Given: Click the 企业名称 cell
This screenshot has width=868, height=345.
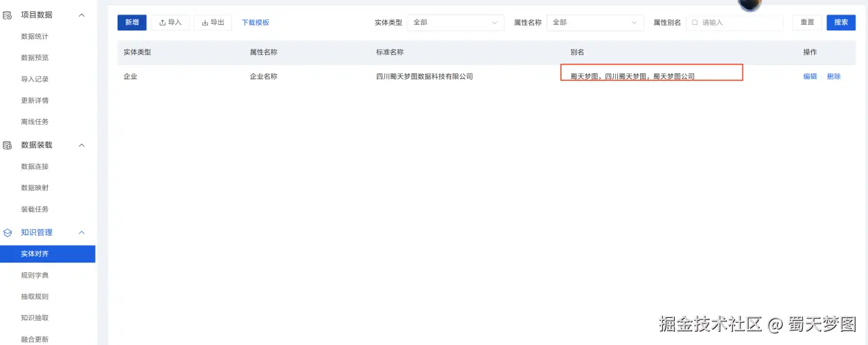Looking at the screenshot, I should pyautogui.click(x=263, y=77).
